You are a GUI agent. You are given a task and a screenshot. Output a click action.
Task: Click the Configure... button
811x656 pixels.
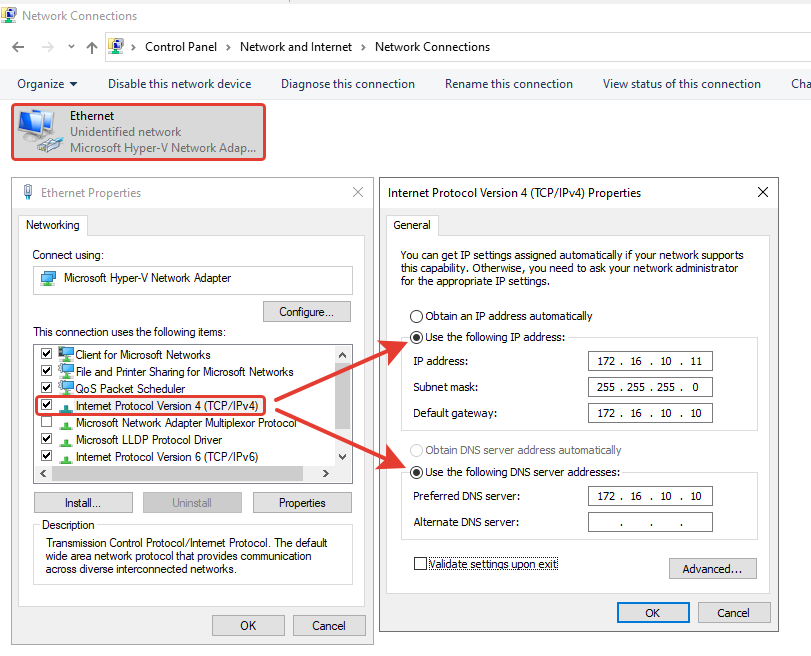[x=307, y=312]
